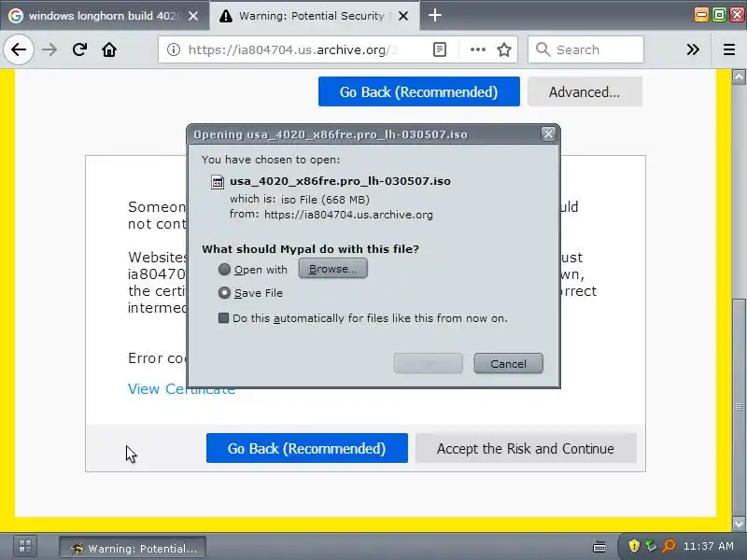Close the Warning: Potential Security tab

[403, 16]
